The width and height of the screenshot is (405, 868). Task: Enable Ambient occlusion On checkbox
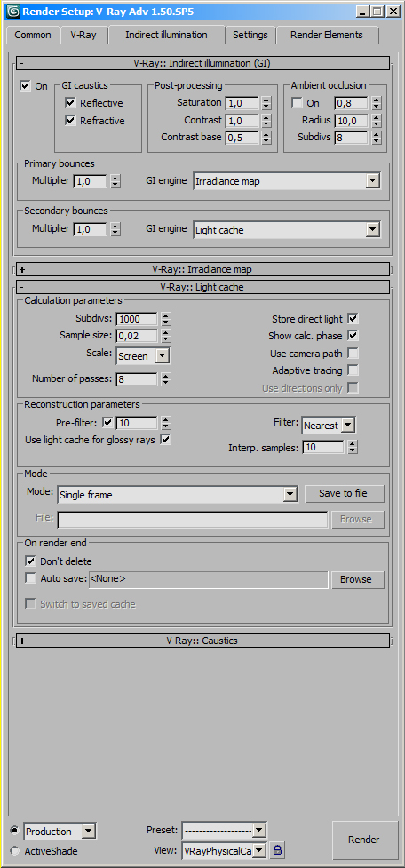[298, 102]
